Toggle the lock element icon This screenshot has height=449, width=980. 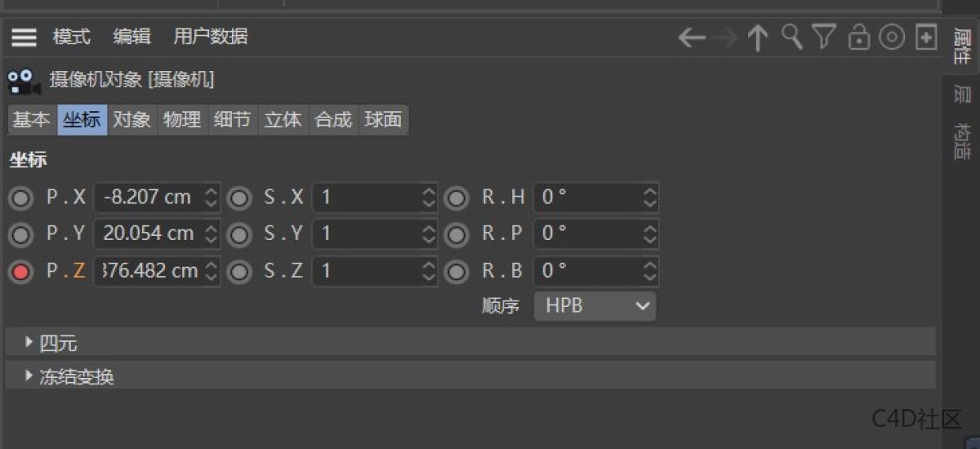point(858,38)
